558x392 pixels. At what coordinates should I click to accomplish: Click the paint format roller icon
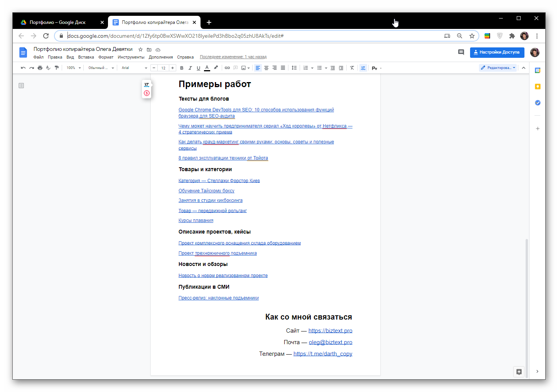point(57,68)
